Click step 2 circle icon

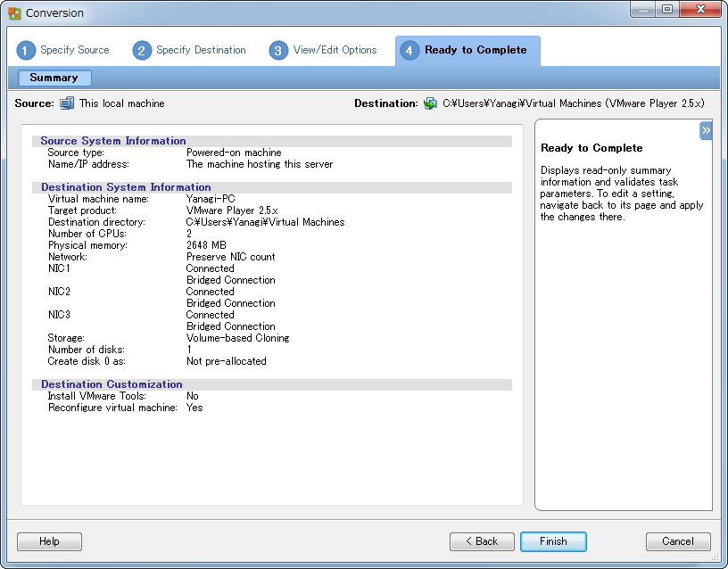coord(142,50)
